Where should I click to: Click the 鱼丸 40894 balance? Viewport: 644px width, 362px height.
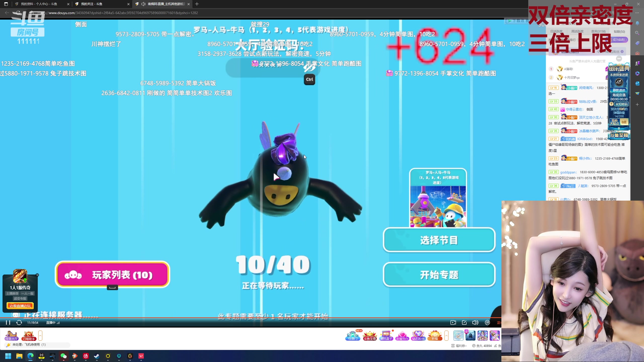point(482,346)
